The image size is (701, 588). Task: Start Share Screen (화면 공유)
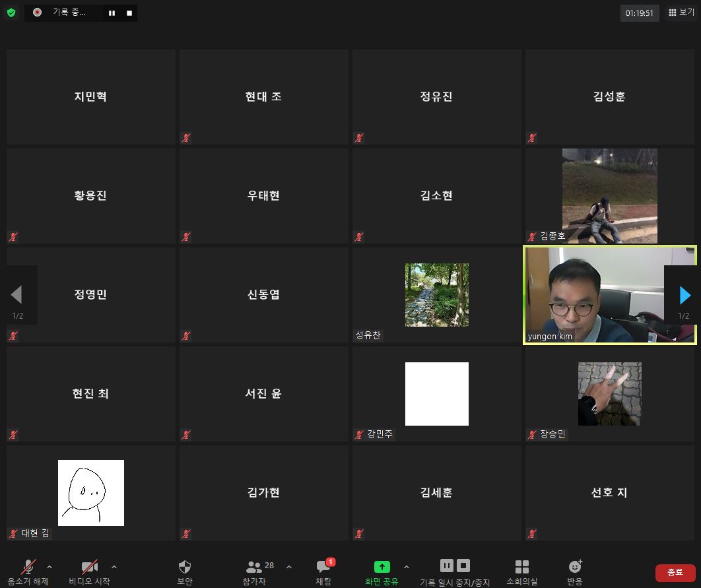click(x=382, y=572)
